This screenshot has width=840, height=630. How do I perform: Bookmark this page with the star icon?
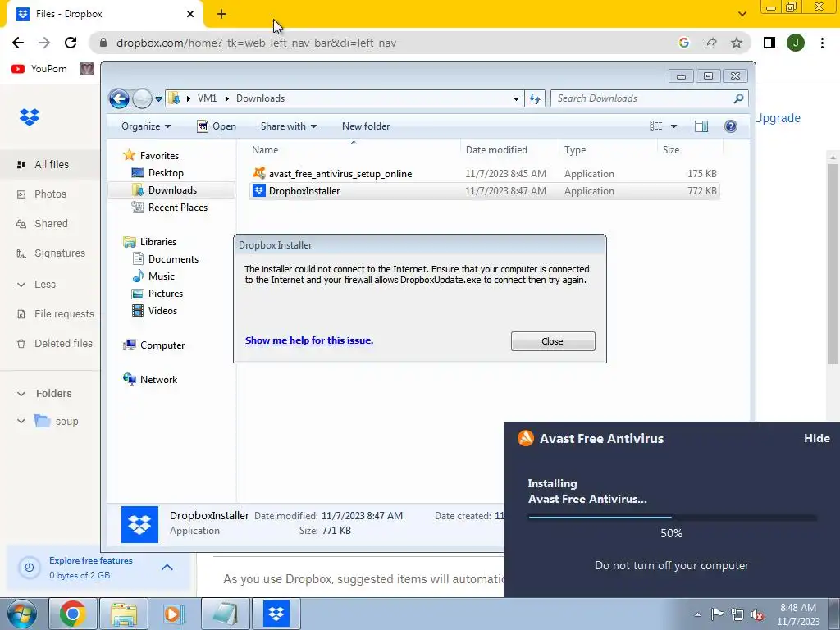737,43
